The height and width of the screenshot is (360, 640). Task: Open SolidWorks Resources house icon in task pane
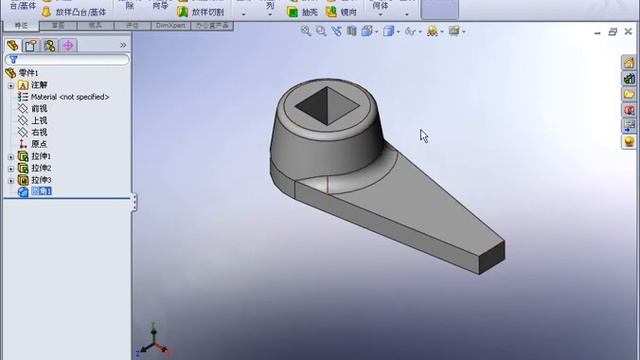point(629,62)
